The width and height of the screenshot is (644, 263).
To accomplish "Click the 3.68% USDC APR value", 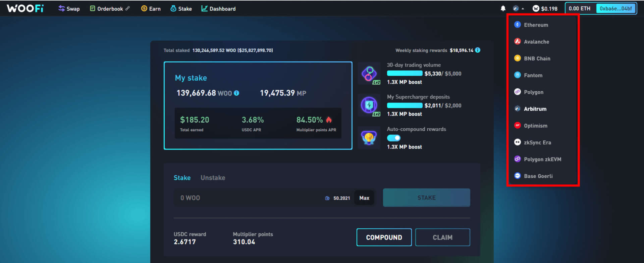I will 253,120.
